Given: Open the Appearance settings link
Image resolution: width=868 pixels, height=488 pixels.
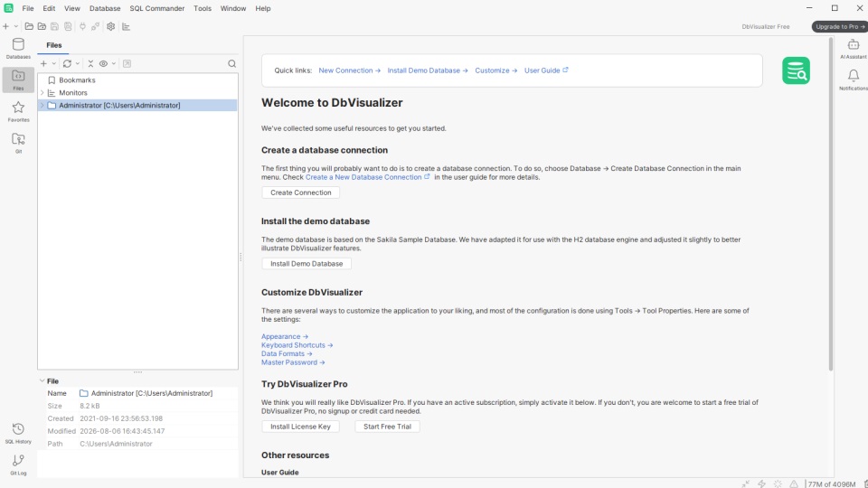Looking at the screenshot, I should (x=285, y=336).
